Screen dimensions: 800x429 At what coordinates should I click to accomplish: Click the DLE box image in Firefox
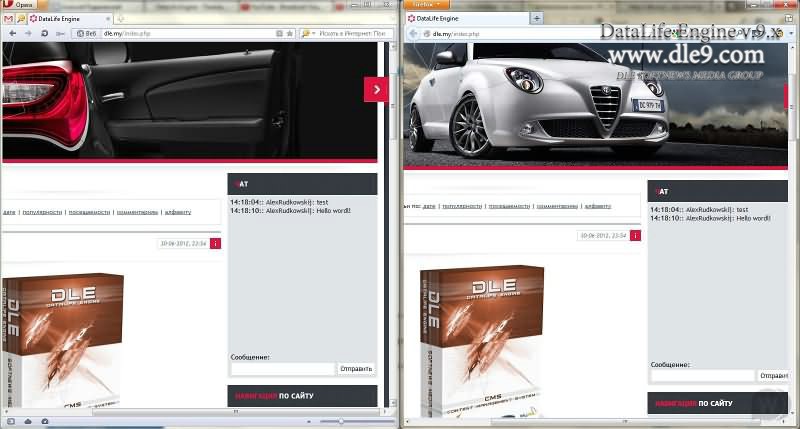click(482, 342)
